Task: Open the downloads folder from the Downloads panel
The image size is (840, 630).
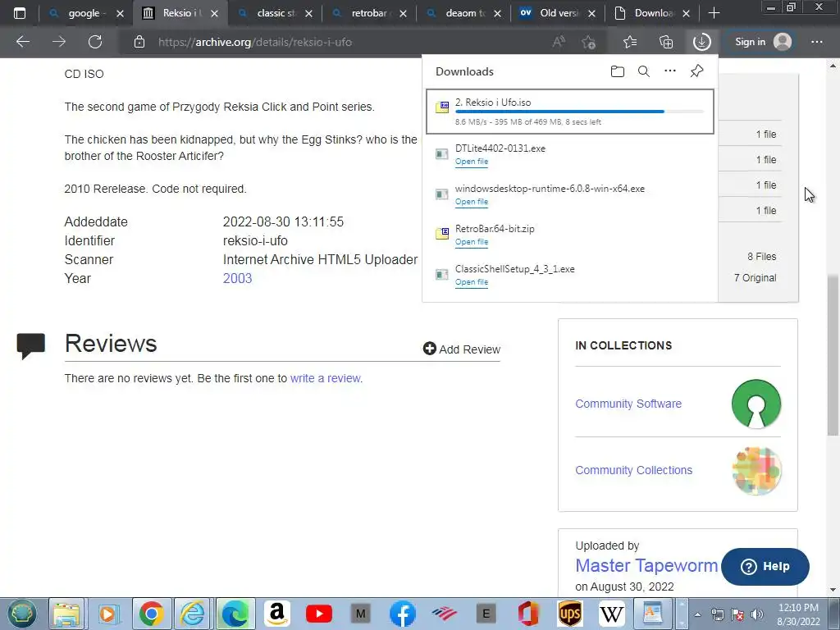Action: (617, 71)
